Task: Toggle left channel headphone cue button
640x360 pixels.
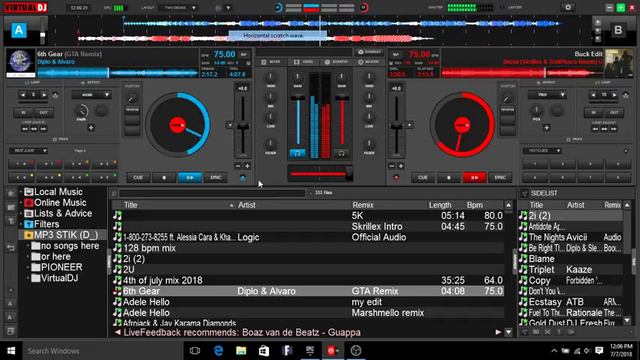Action: click(298, 153)
